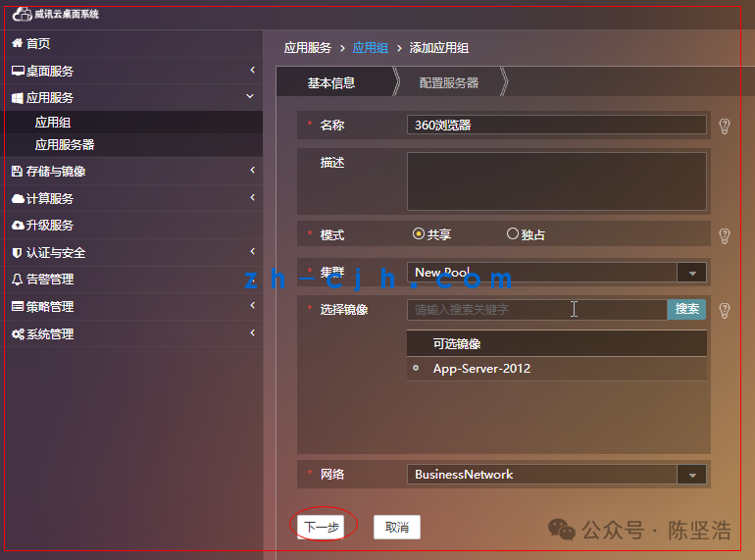Viewport: 755px width, 560px height.
Task: Click the lightbulb hint icon for 名称
Action: click(725, 127)
